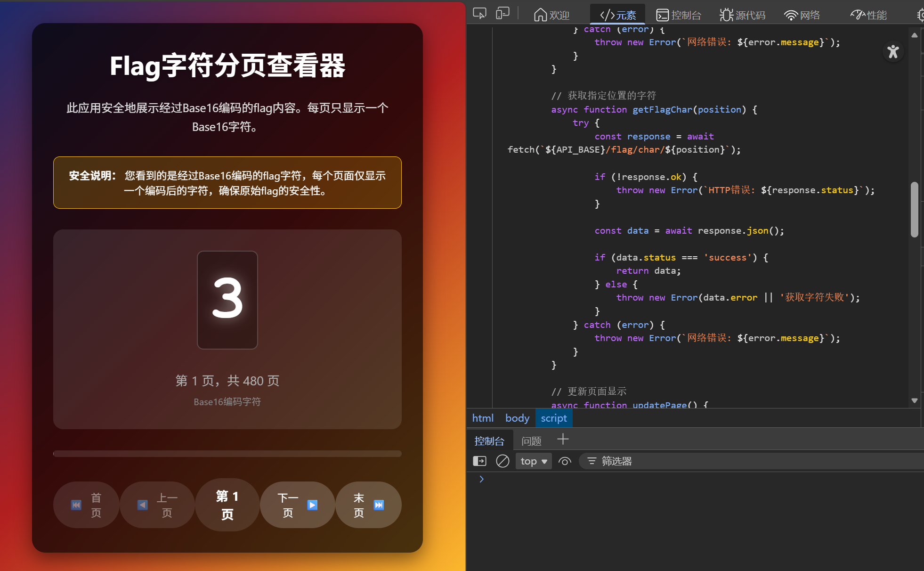
Task: Open the 源代码 sources tab
Action: pyautogui.click(x=742, y=15)
